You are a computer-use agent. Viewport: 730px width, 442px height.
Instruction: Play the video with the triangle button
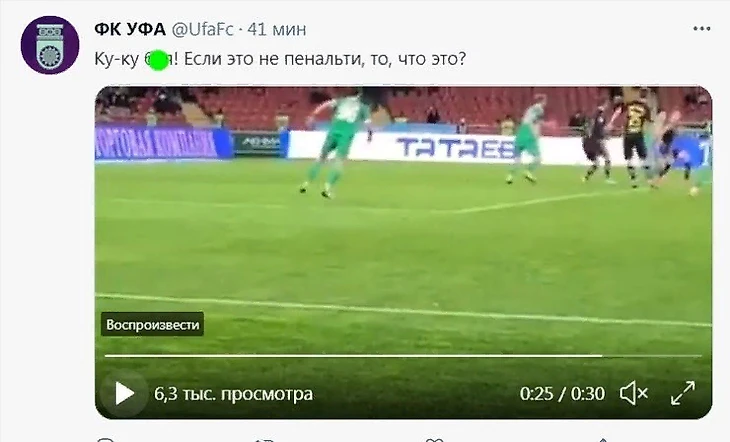tap(123, 394)
